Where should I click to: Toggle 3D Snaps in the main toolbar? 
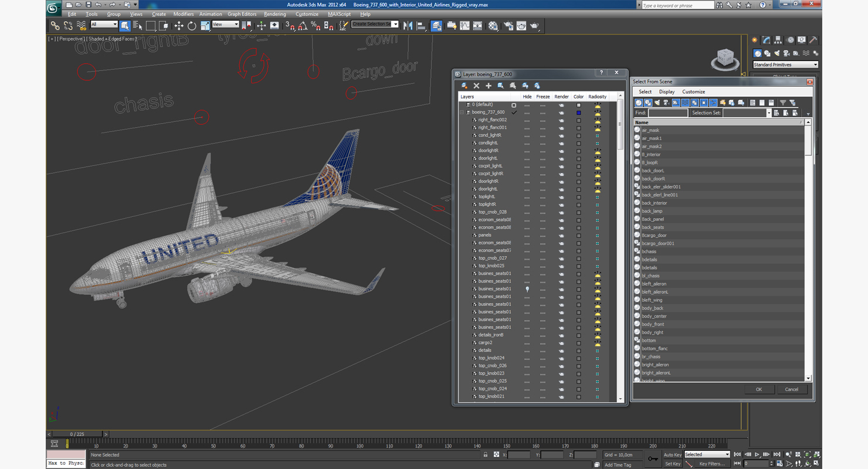[290, 26]
